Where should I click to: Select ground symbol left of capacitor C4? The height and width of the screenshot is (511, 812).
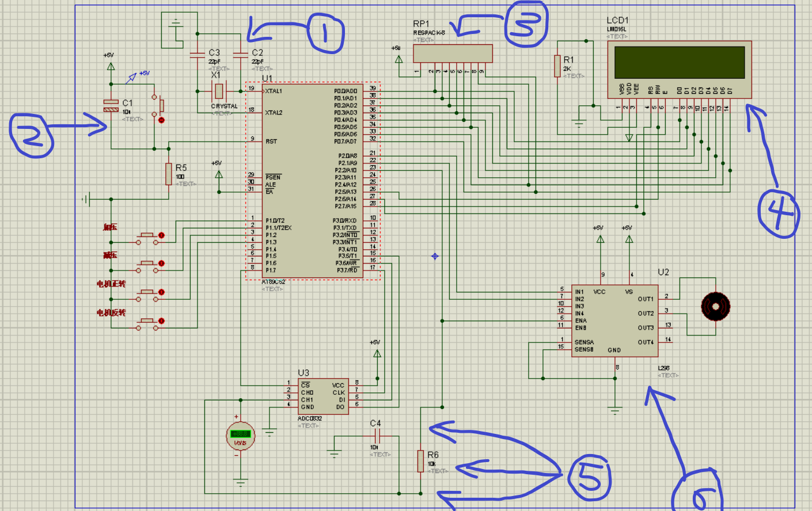(x=335, y=454)
